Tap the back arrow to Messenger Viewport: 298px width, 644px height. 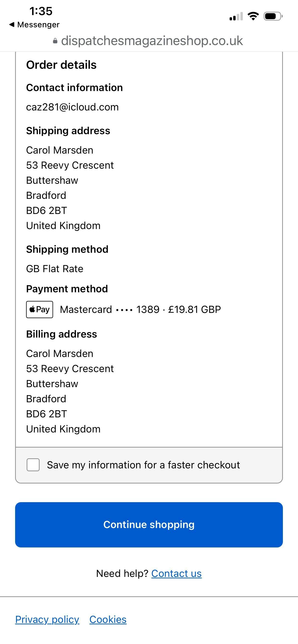click(x=12, y=24)
